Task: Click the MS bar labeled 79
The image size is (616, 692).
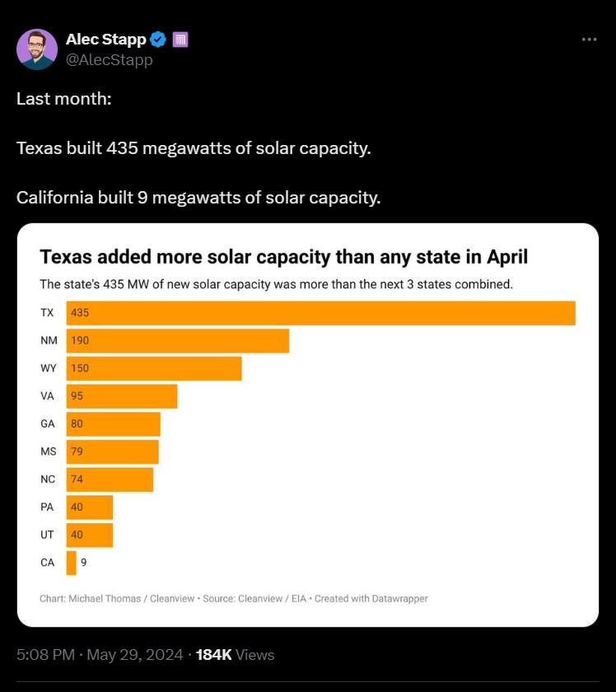Action: [x=113, y=451]
